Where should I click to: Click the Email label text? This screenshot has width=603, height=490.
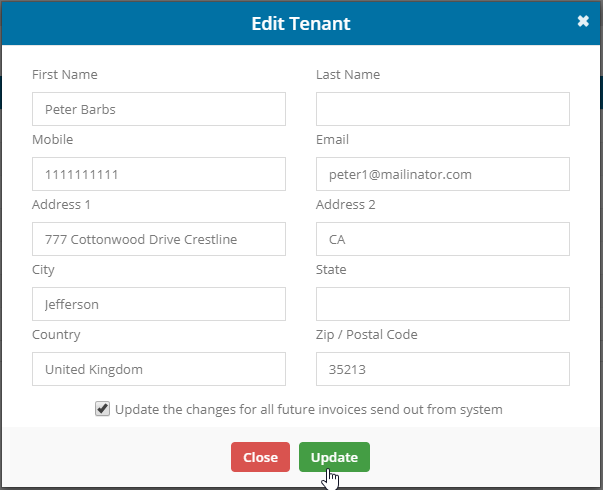tap(332, 139)
